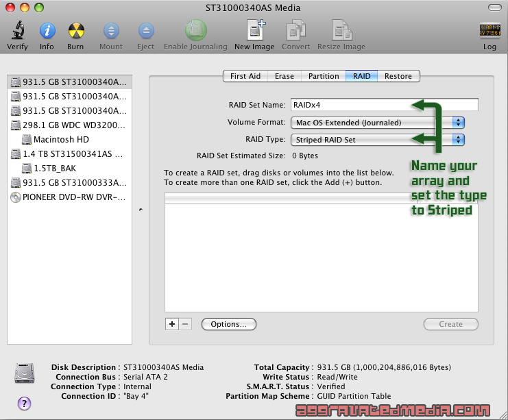The height and width of the screenshot is (420, 508).
Task: Click the 1.5TB_BAK volume icon
Action: 27,169
